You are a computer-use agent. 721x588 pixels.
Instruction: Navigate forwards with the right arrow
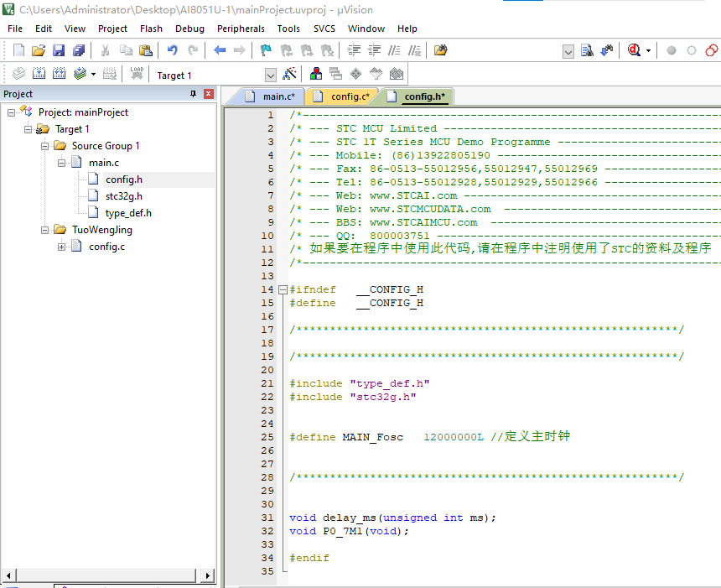point(240,50)
